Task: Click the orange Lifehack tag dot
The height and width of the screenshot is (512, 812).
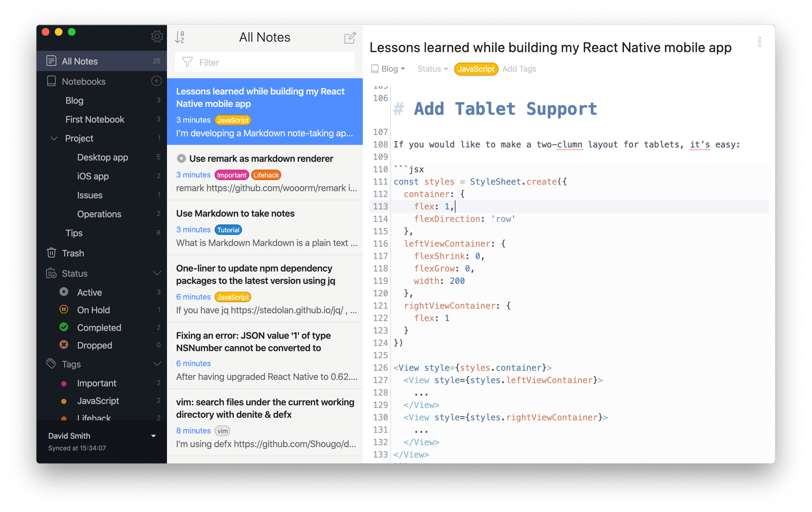Action: pyautogui.click(x=64, y=418)
